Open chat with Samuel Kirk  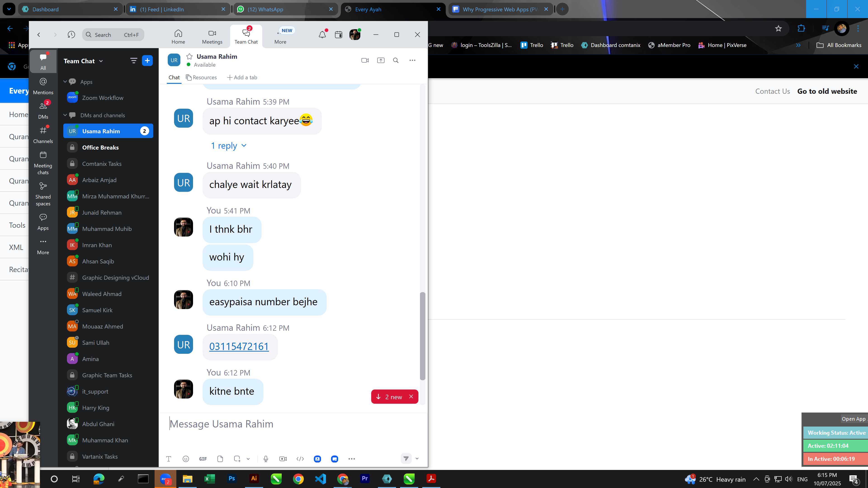click(108, 310)
